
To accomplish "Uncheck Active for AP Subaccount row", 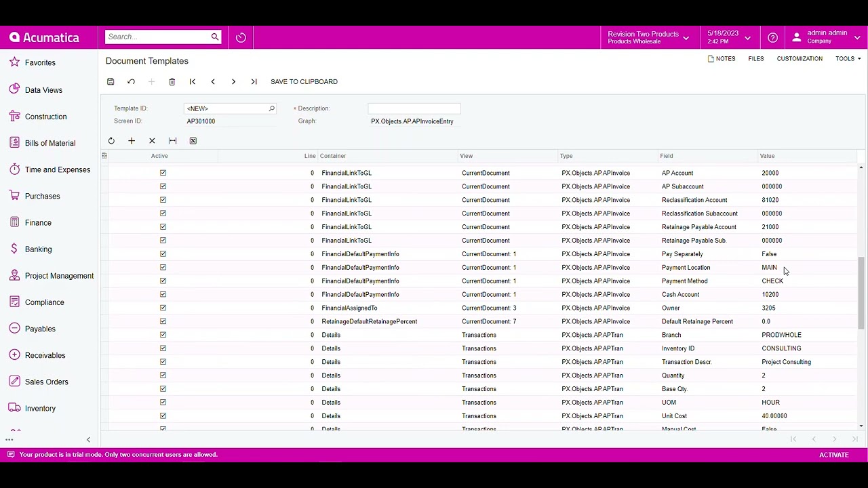I will pos(163,186).
